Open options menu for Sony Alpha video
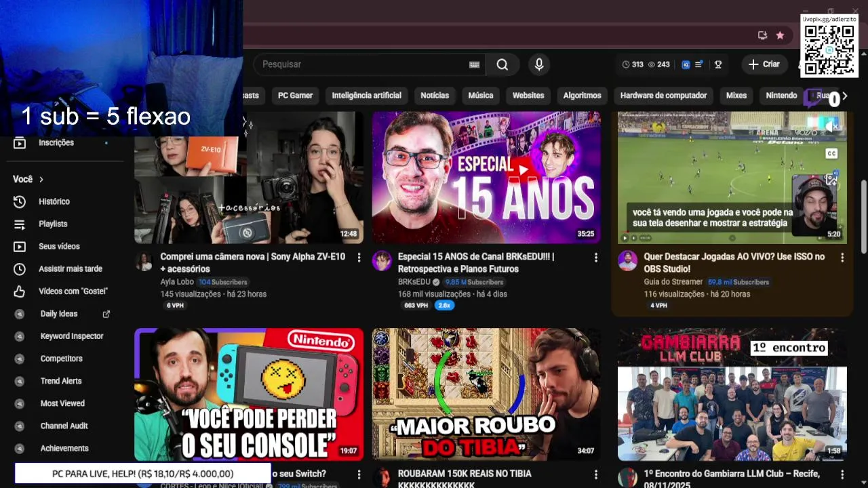868x488 pixels. coord(359,258)
